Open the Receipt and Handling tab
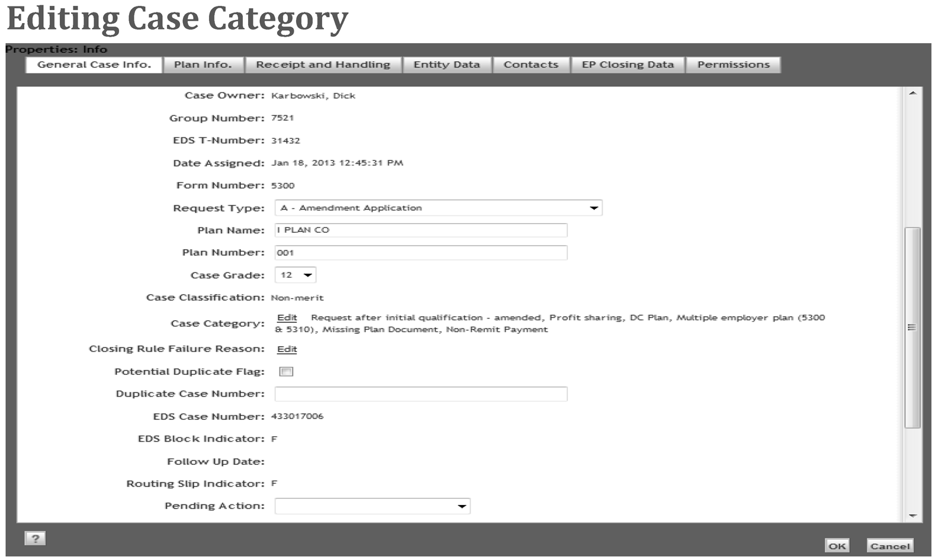935x560 pixels. 323,65
